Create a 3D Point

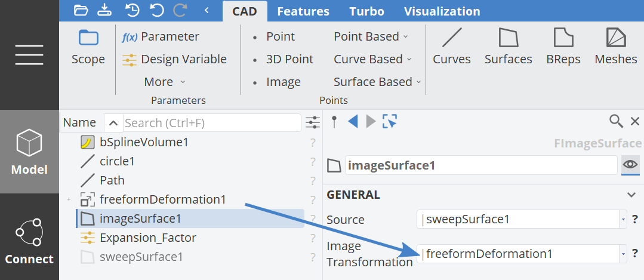tap(284, 60)
